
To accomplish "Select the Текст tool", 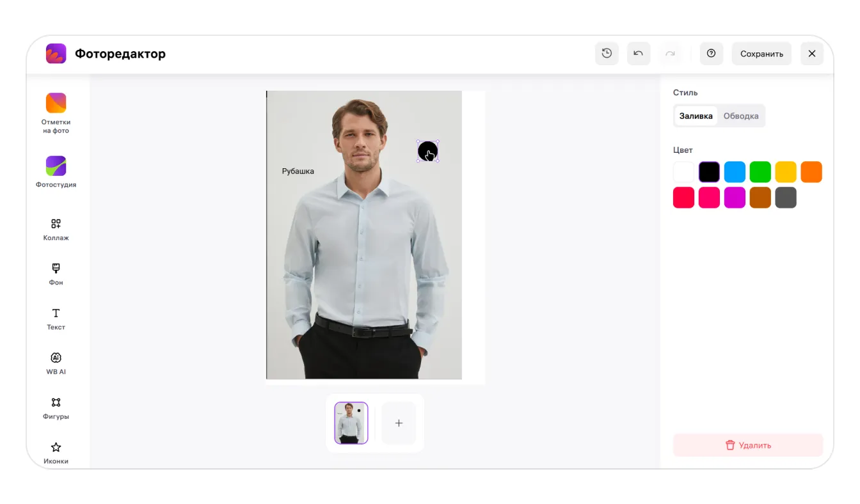I will click(56, 319).
